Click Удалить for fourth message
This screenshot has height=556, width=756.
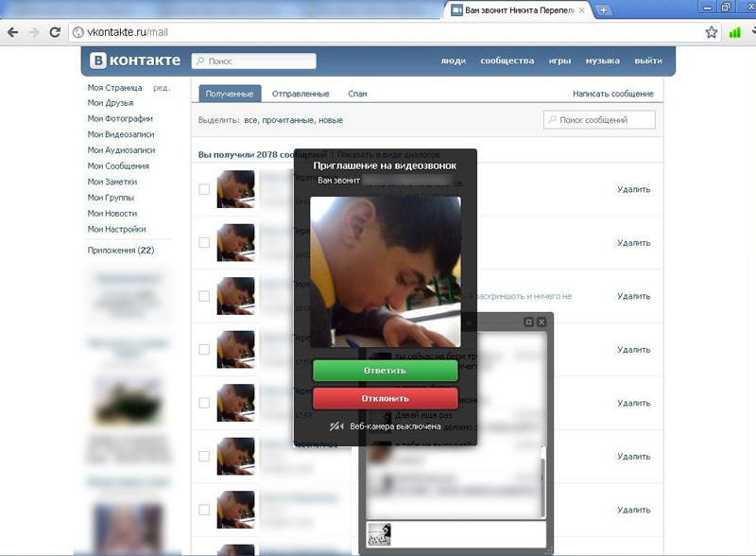click(x=633, y=350)
